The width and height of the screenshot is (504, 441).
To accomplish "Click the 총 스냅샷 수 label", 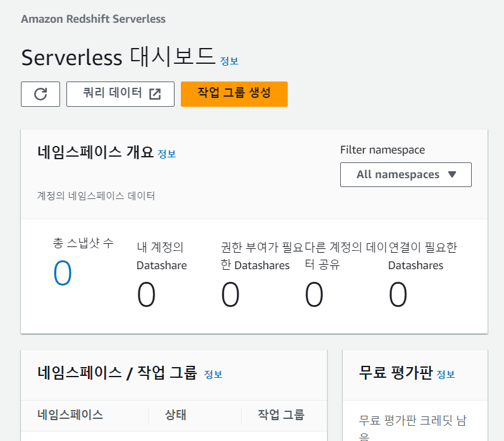I will click(x=83, y=243).
